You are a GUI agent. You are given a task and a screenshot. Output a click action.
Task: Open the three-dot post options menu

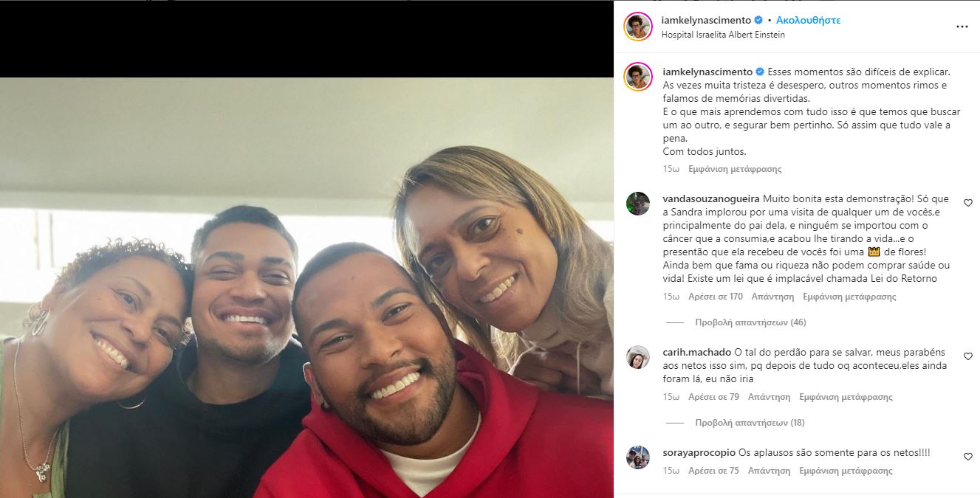click(962, 27)
